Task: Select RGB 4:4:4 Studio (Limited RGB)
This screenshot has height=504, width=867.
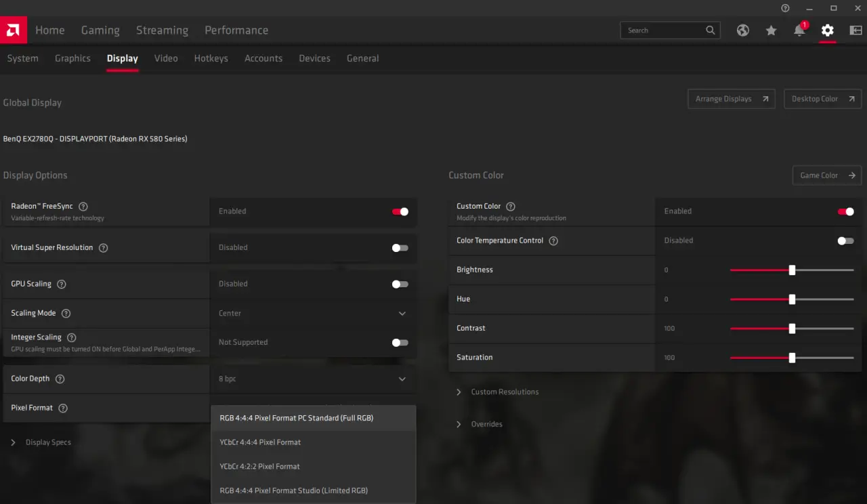Action: pos(313,490)
